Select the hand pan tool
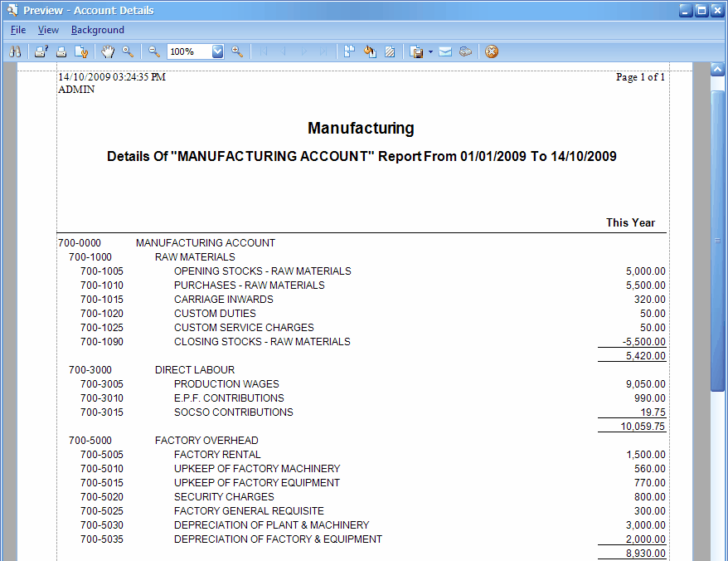This screenshot has width=728, height=561. point(108,51)
